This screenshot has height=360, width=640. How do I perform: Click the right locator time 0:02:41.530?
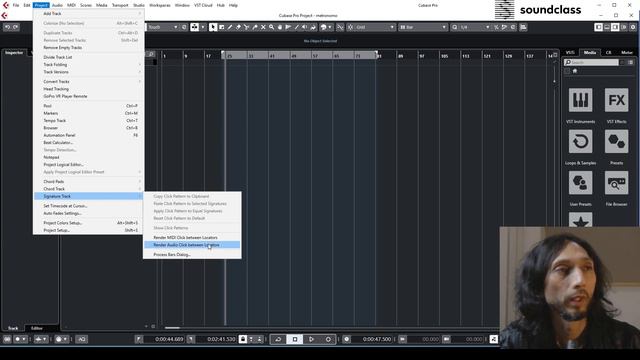pyautogui.click(x=221, y=339)
